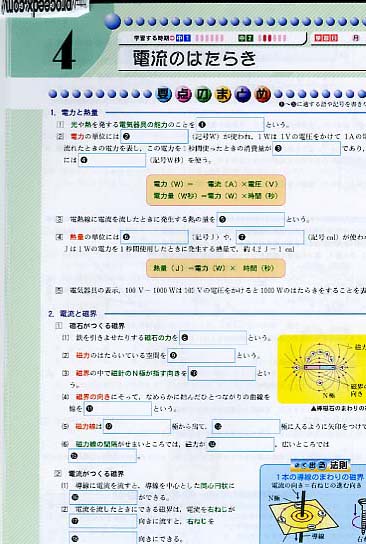Image resolution: width=366 pixels, height=544 pixels.
Task: Click blank box 2 for power unit
Action: pyautogui.click(x=154, y=137)
